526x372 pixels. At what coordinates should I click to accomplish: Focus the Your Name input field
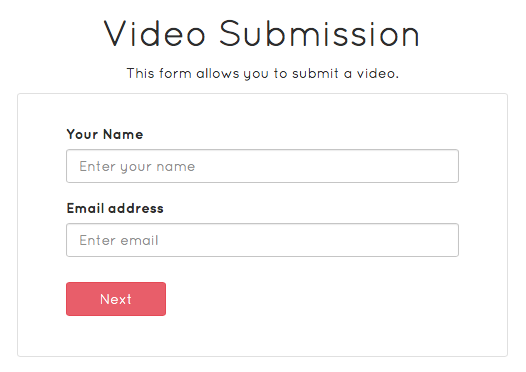coord(262,166)
